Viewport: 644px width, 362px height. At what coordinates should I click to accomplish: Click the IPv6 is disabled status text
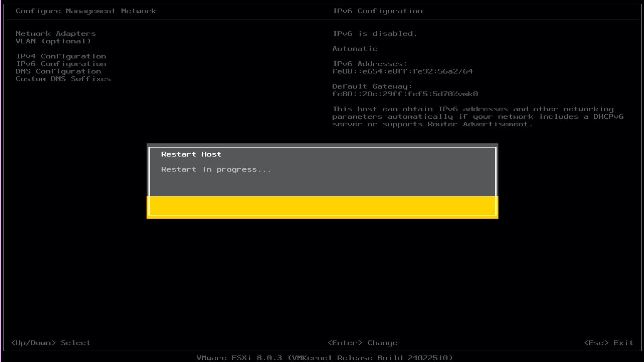375,34
